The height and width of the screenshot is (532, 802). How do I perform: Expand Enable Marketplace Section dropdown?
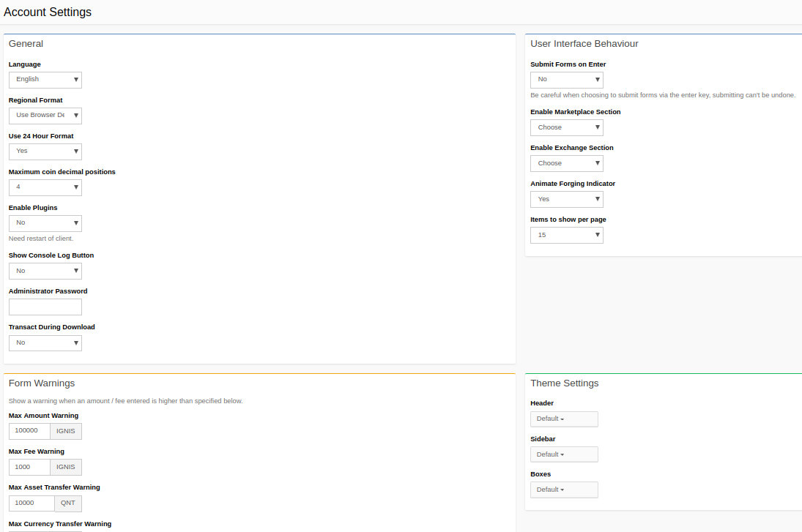pos(566,127)
